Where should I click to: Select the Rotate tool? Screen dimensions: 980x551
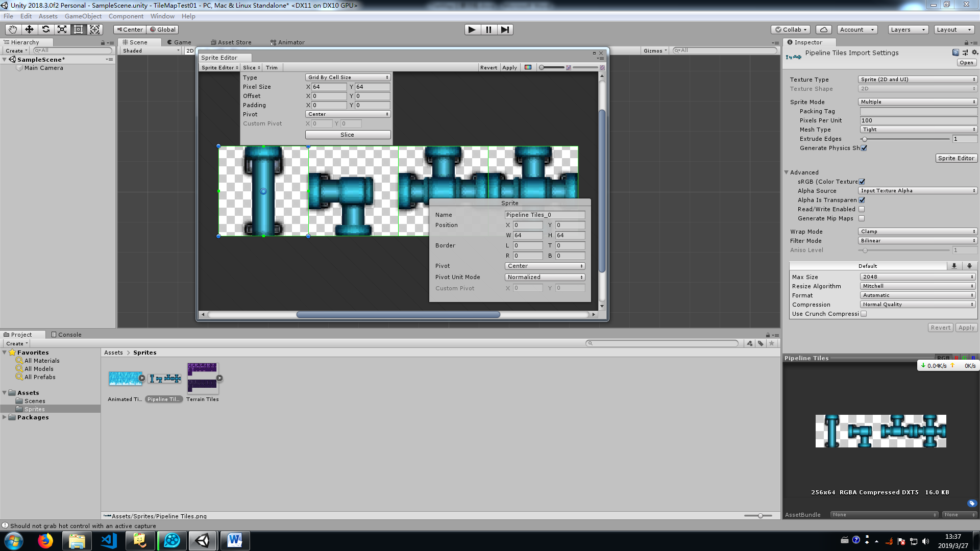click(x=45, y=30)
